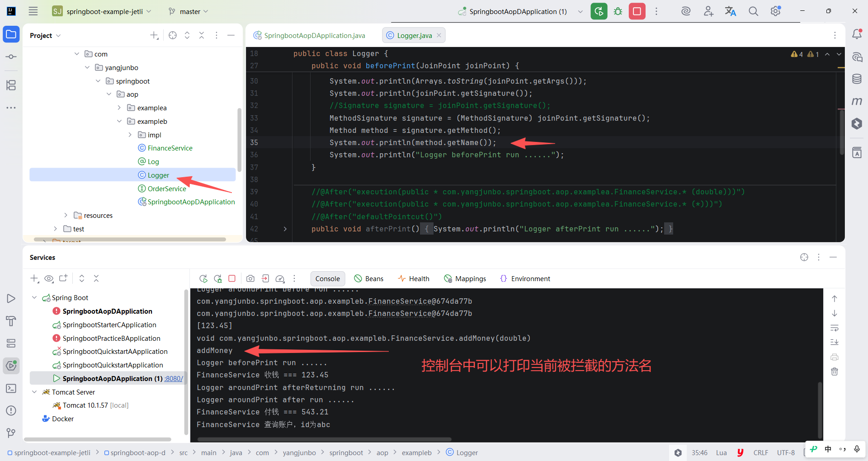Viewport: 868px width, 461px height.
Task: Open the run configuration dropdown arrow
Action: (x=580, y=12)
